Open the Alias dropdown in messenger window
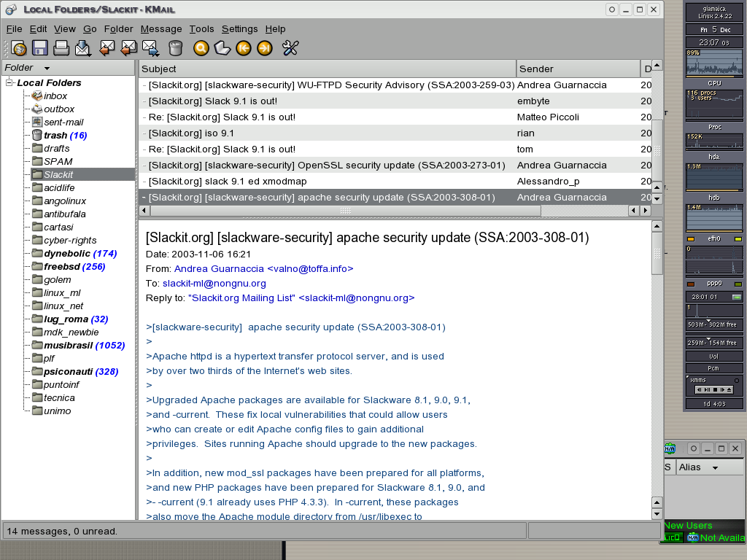Screen dimensions: 747x560 coord(715,467)
